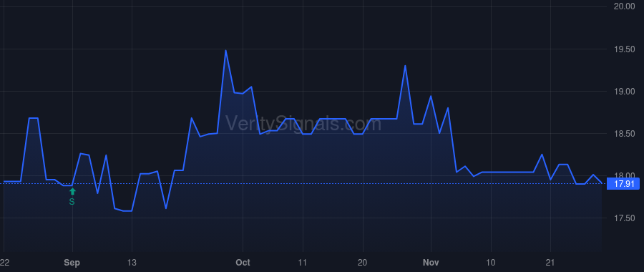
Task: Click the 21 date label on time axis
Action: [x=550, y=263]
